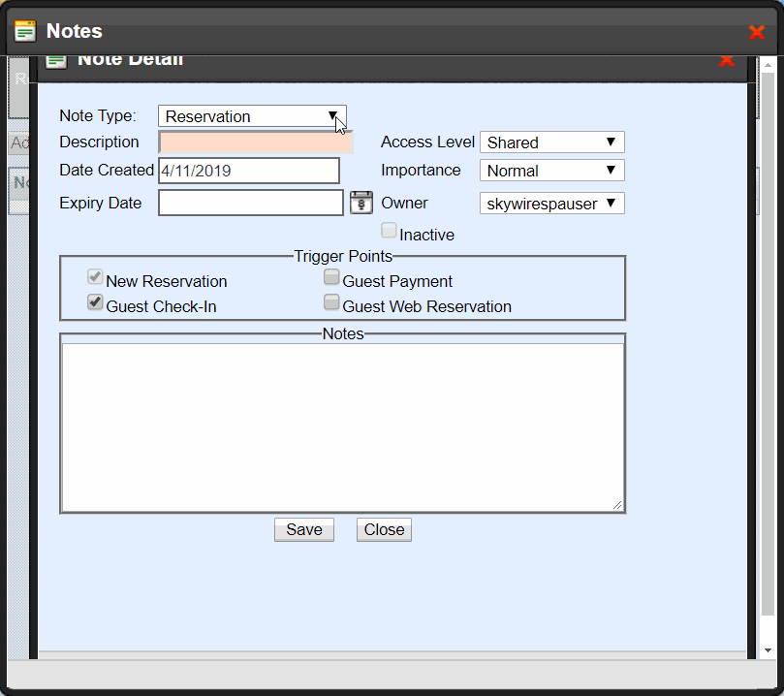This screenshot has width=784, height=696.
Task: Click the Date Created field
Action: click(x=249, y=171)
